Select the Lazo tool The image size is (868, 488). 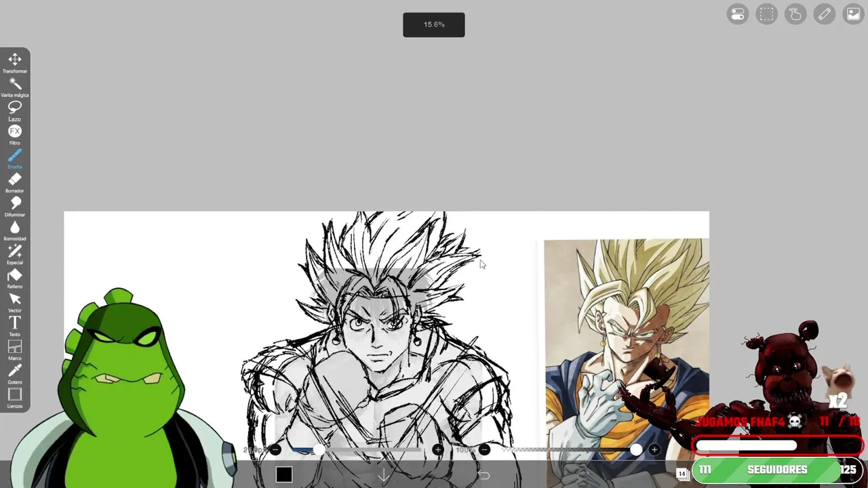pyautogui.click(x=15, y=111)
